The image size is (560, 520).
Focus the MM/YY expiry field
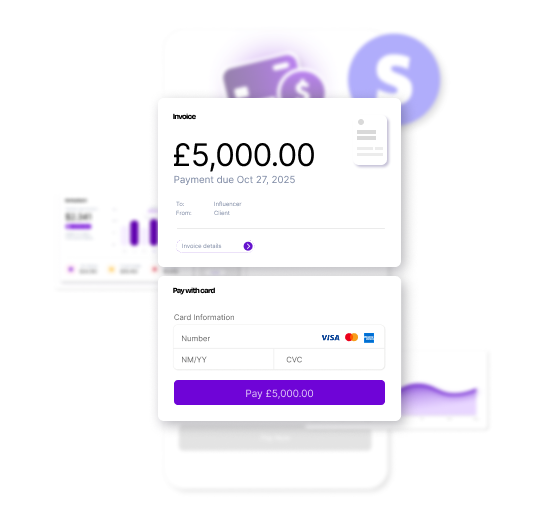pos(224,359)
